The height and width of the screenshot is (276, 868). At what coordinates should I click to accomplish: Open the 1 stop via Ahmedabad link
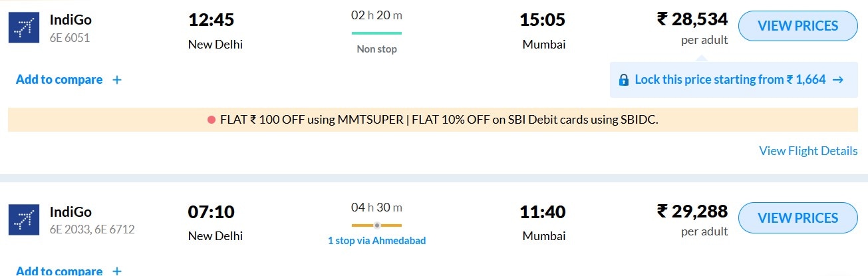coord(376,241)
